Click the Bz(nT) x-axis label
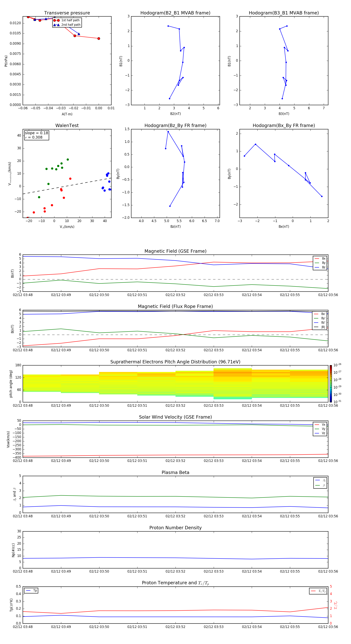The width and height of the screenshot is (351, 644). tap(175, 227)
